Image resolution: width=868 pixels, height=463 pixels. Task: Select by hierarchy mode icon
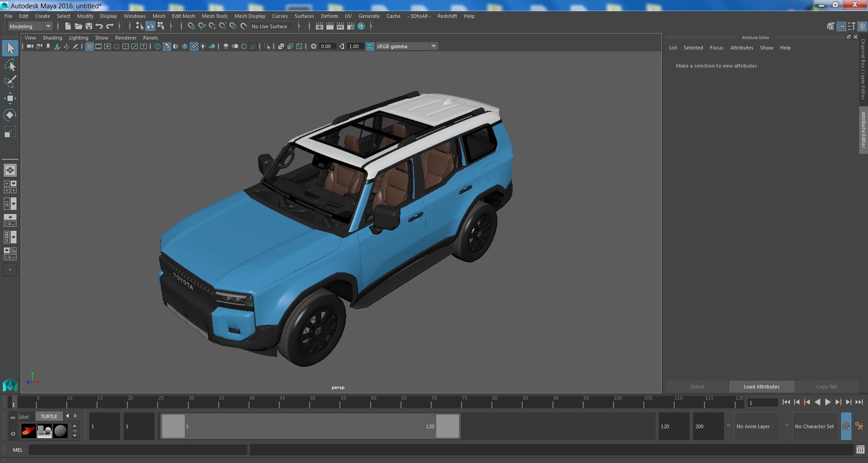(140, 26)
